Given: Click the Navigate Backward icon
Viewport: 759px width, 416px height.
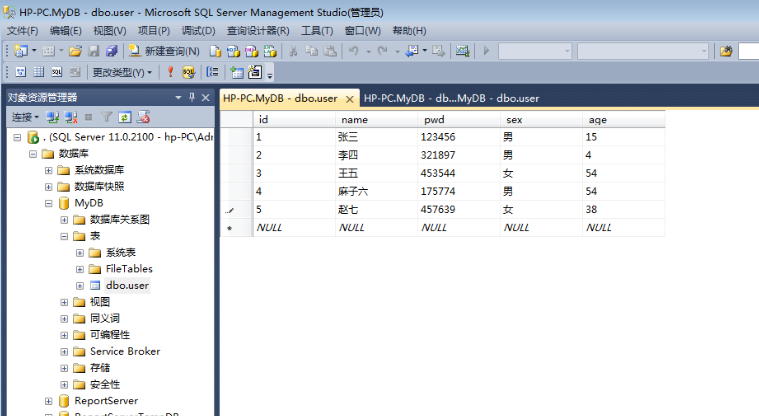Looking at the screenshot, I should click(412, 51).
